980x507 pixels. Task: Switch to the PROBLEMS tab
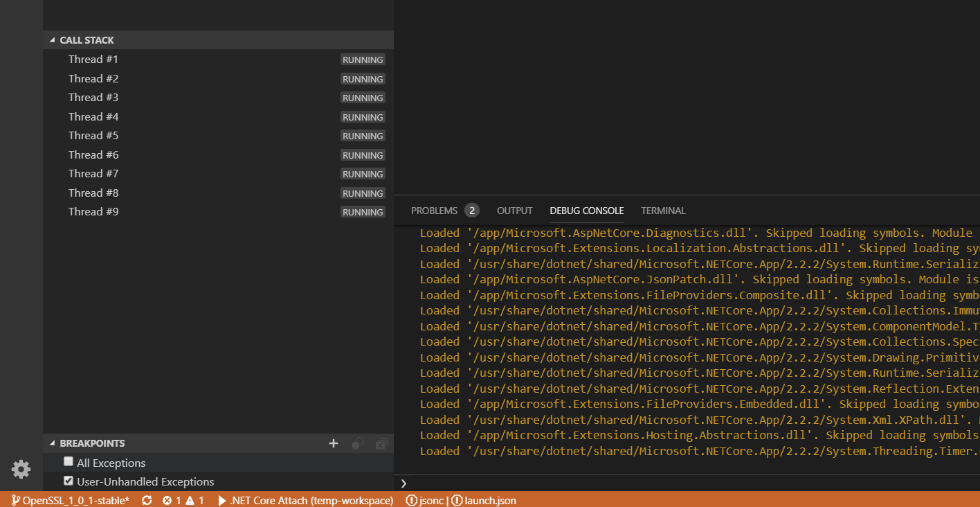click(x=435, y=211)
